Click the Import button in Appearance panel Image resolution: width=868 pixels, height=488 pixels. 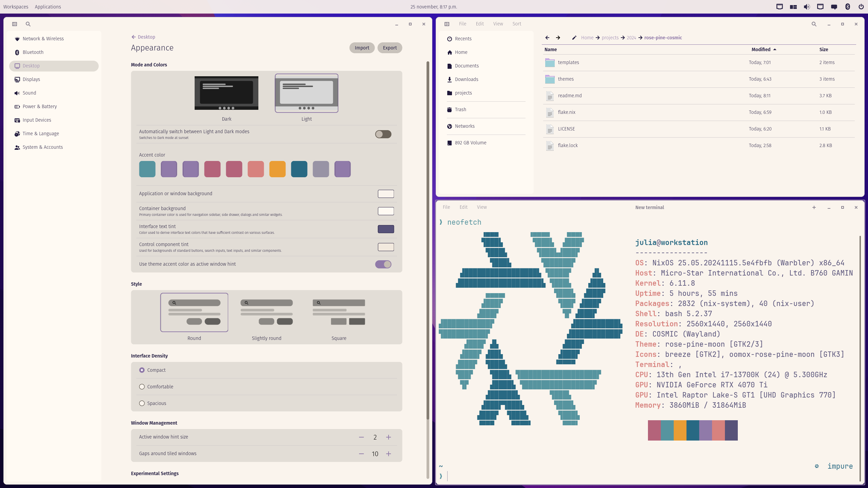pyautogui.click(x=362, y=48)
